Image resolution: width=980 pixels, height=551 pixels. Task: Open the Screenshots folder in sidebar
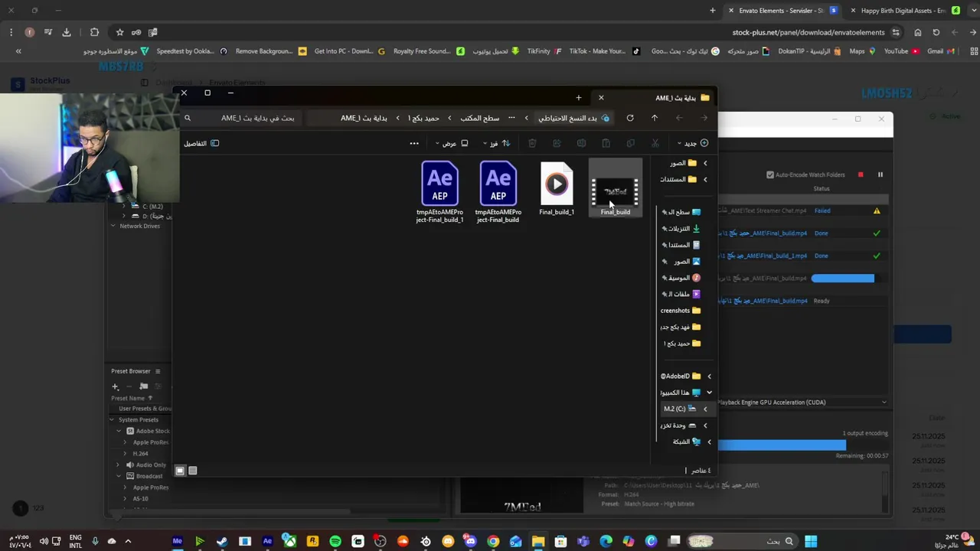coord(681,311)
